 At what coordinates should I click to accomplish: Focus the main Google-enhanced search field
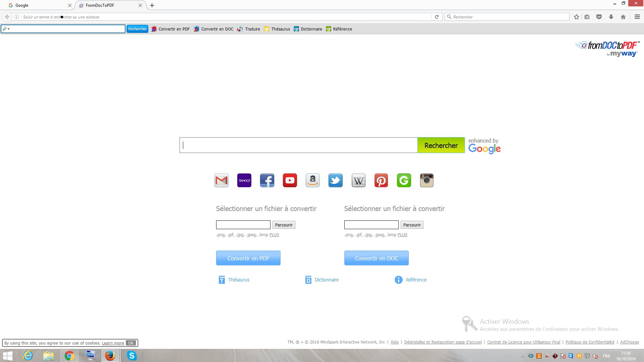tap(299, 145)
